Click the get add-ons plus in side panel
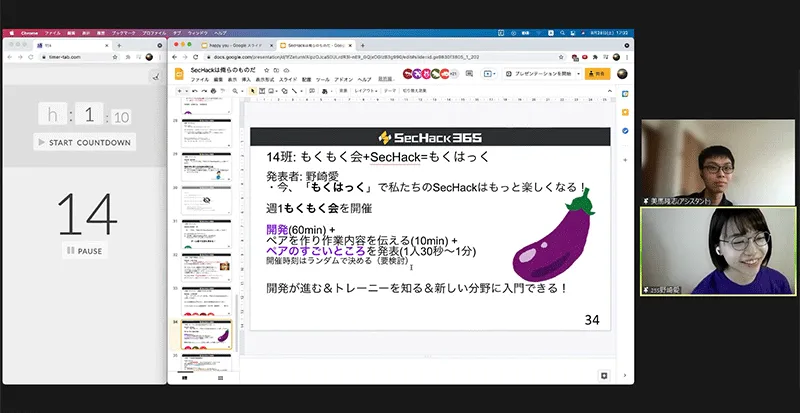Screen dimensions: 800x413 click(625, 160)
